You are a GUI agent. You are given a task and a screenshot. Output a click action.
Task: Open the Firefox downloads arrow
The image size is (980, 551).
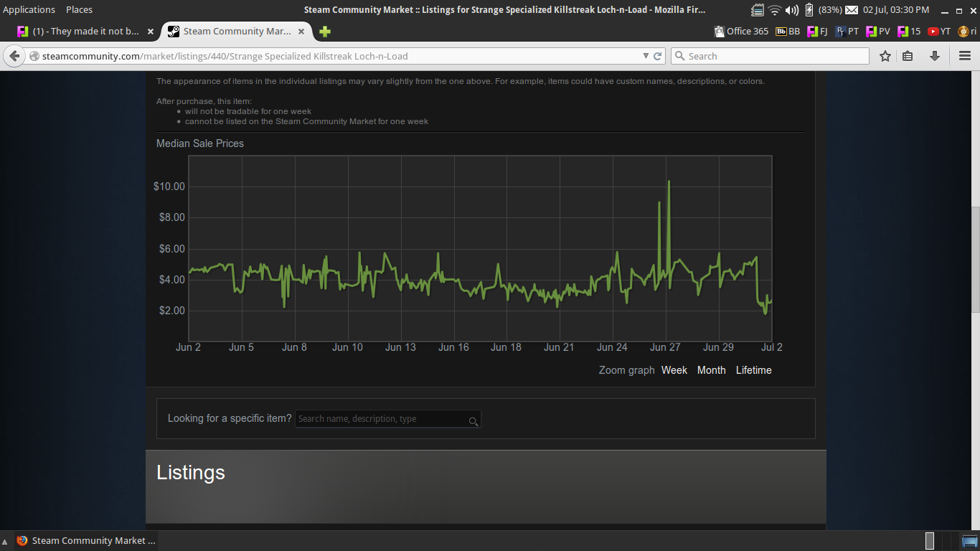934,56
